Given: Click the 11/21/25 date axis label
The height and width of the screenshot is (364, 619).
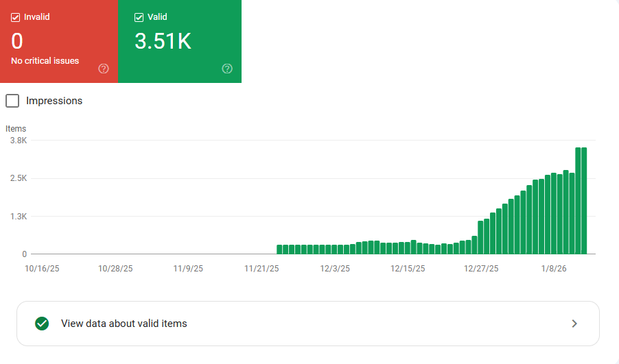Looking at the screenshot, I should 262,268.
